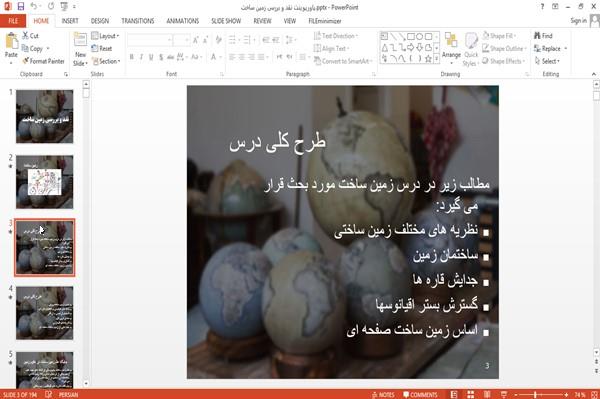Increase font size with the large A icon
This screenshot has width=600, height=399.
pyautogui.click(x=196, y=40)
